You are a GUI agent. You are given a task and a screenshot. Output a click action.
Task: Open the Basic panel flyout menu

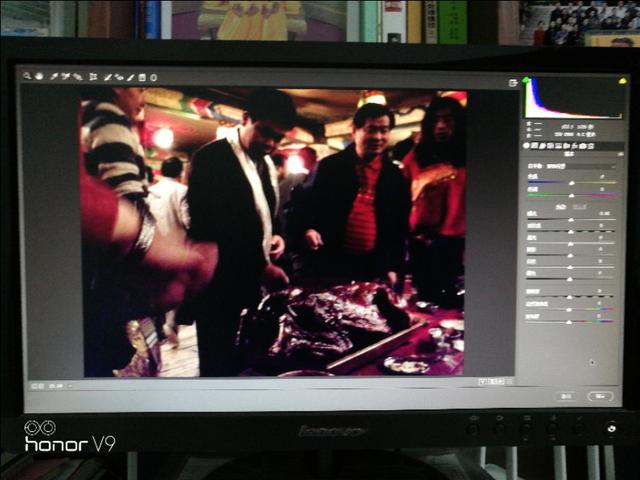point(621,154)
